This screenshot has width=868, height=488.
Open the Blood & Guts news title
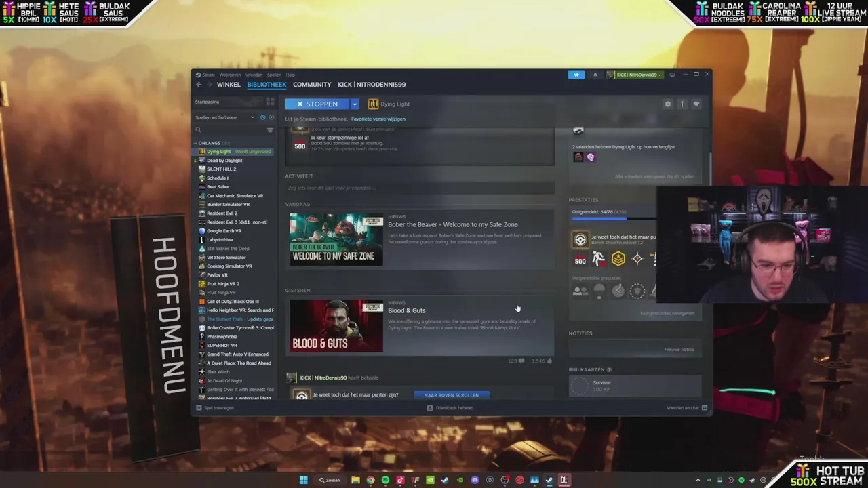[x=407, y=310]
